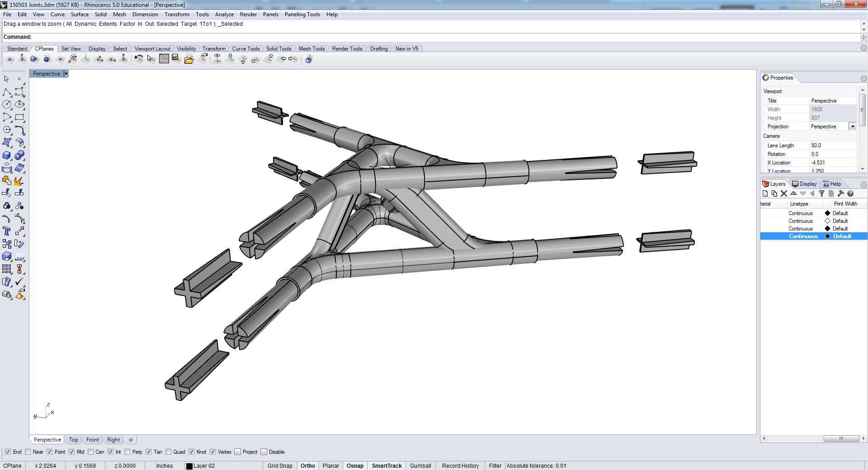Click the Undo CPlane change icon
The height and width of the screenshot is (470, 868).
(x=139, y=59)
